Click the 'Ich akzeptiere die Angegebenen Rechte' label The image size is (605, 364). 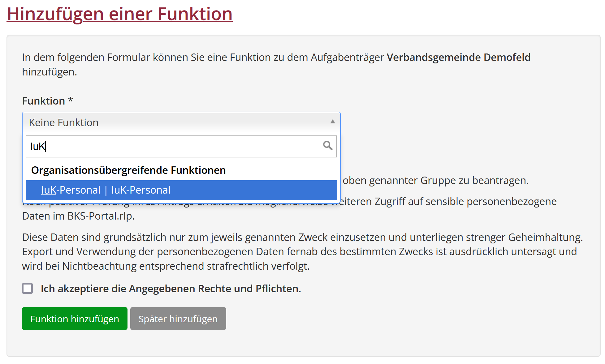coord(171,289)
